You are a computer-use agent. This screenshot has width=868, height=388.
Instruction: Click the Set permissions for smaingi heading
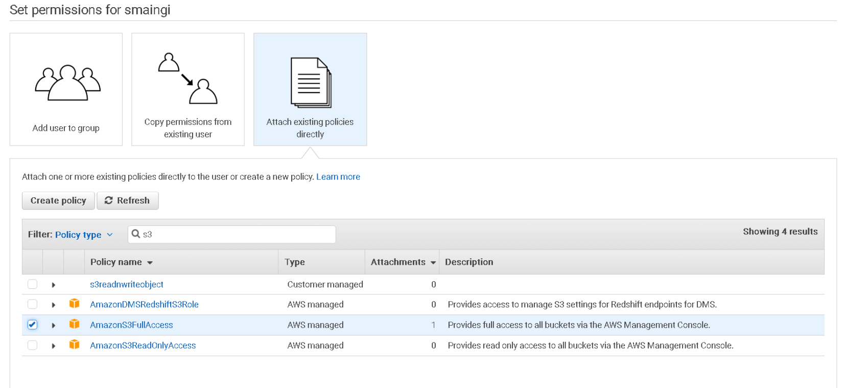tap(90, 10)
